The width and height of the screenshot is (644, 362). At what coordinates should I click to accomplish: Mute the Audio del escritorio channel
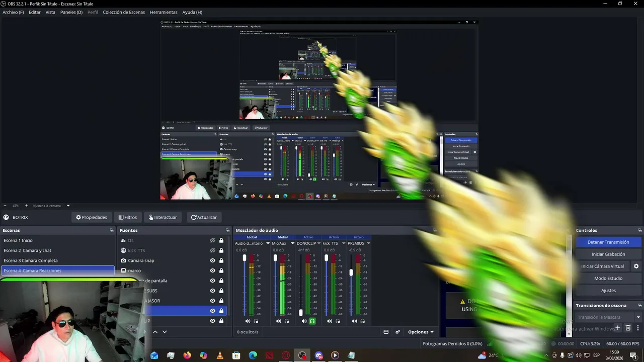pyautogui.click(x=248, y=321)
